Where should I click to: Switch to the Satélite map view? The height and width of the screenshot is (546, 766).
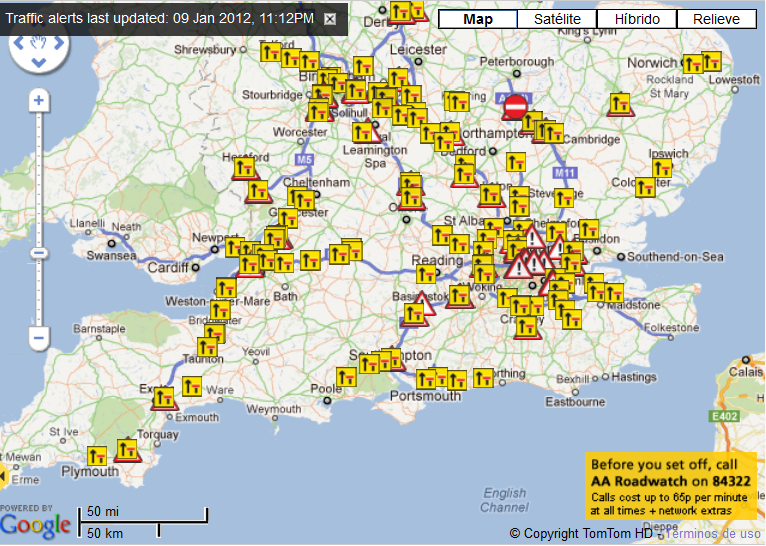[x=557, y=19]
